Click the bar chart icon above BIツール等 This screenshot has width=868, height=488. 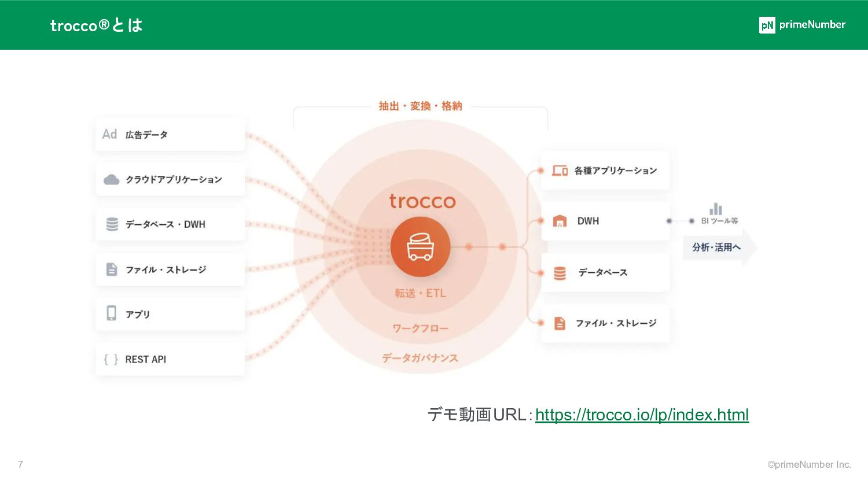coord(716,209)
